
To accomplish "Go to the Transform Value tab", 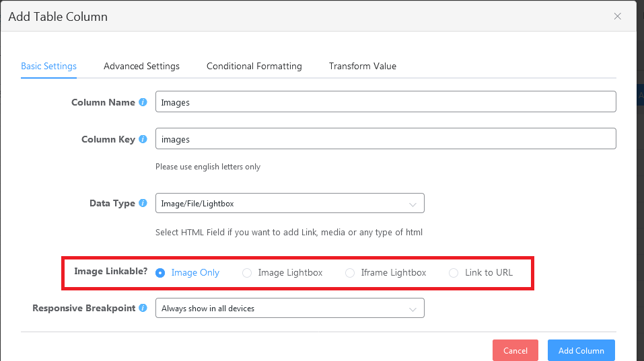I will [x=362, y=66].
